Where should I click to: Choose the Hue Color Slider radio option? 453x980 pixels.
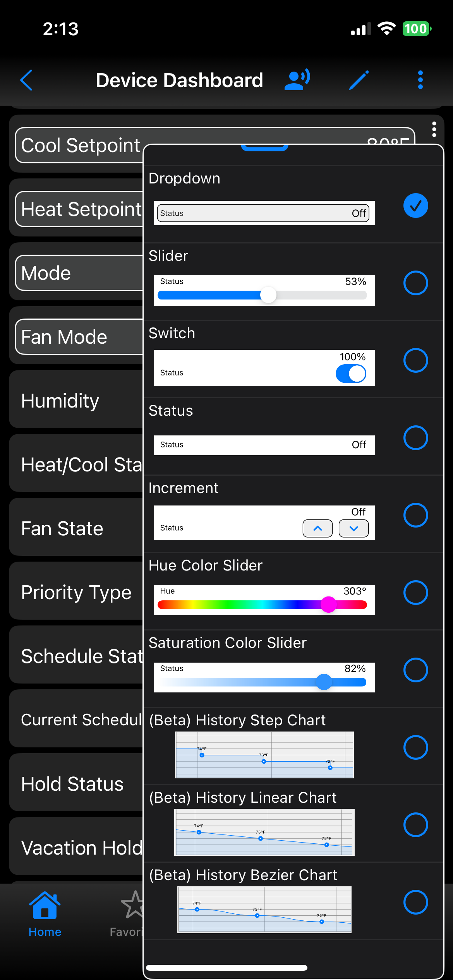[x=415, y=593]
